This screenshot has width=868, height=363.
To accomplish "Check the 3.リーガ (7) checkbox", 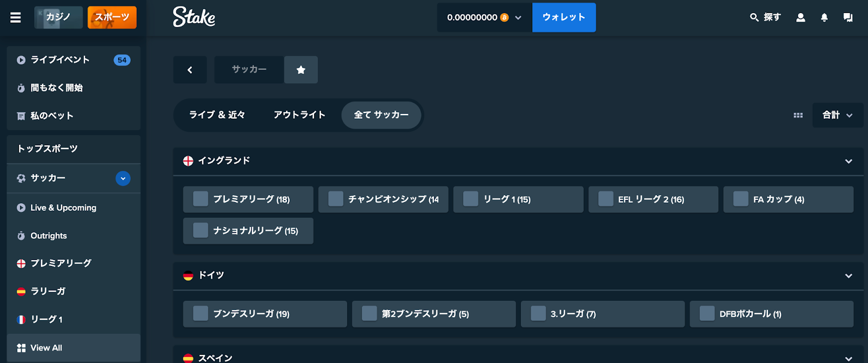I will point(538,313).
